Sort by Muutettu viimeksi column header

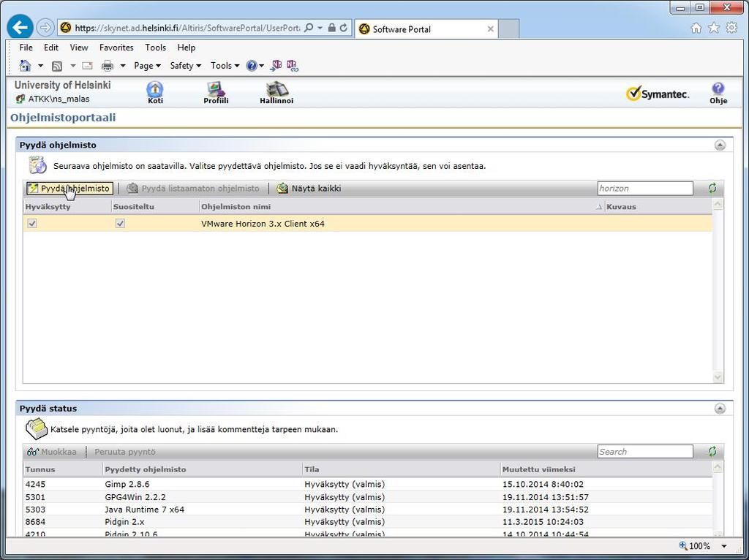[x=606, y=469]
